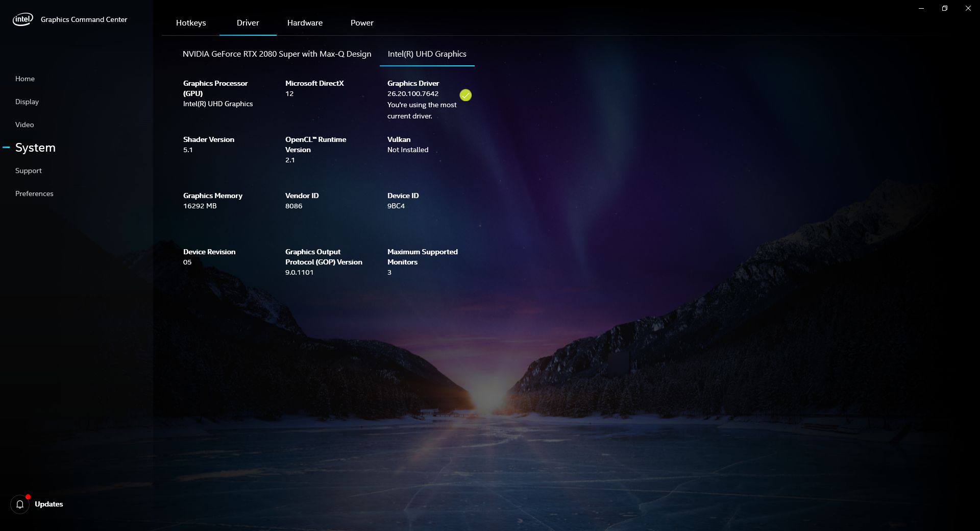Viewport: 980px width, 531px height.
Task: Click driver version 26.20.100.7642
Action: pos(413,94)
